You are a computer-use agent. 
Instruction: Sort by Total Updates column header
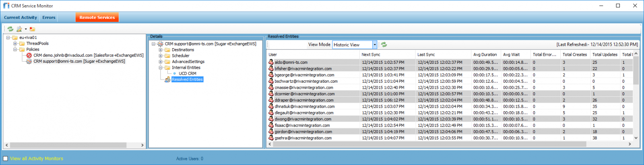(x=605, y=55)
